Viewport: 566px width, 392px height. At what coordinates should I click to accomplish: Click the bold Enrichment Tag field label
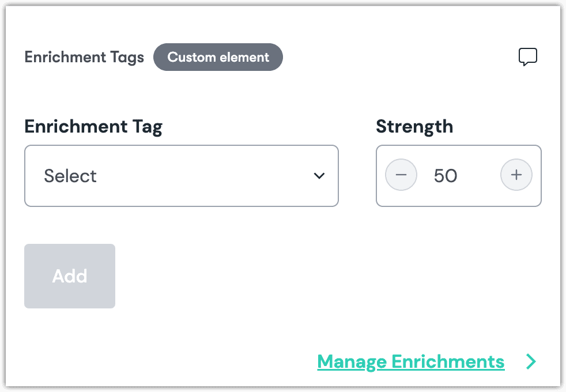[x=93, y=126]
